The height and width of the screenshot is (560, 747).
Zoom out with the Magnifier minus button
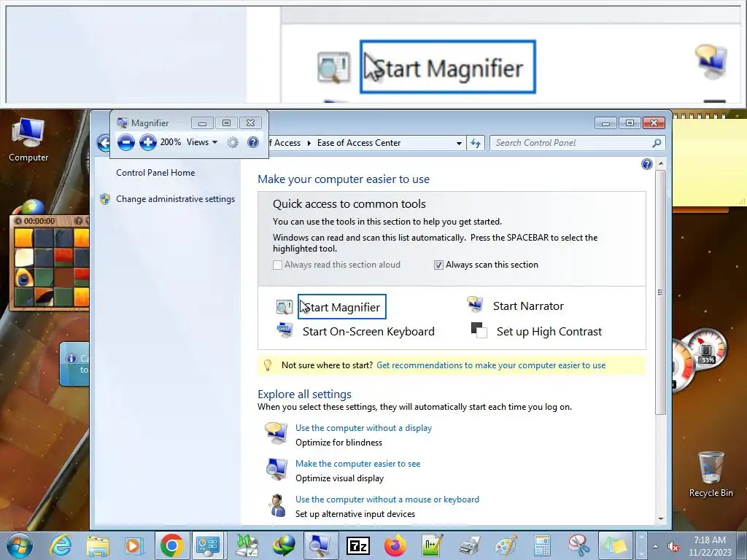(125, 142)
